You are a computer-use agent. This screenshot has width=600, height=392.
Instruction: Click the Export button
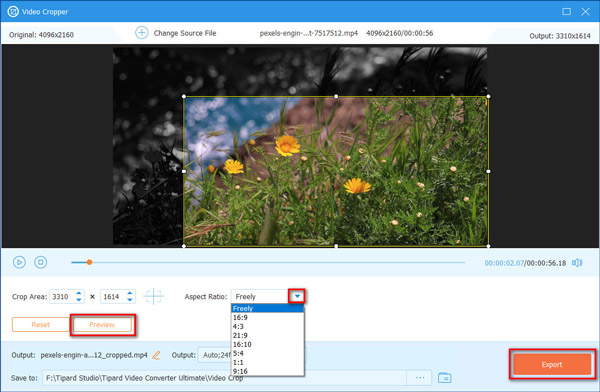552,364
